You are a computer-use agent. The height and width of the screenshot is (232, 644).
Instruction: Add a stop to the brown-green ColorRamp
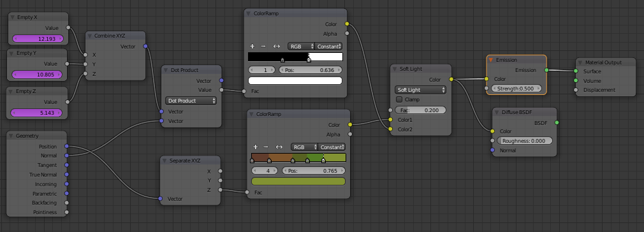click(x=255, y=147)
